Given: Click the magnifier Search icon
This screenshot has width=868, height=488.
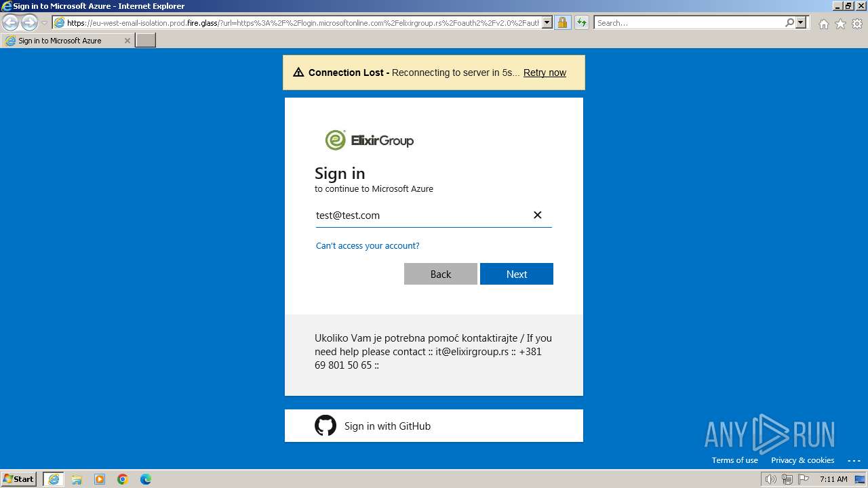Looking at the screenshot, I should pyautogui.click(x=789, y=23).
